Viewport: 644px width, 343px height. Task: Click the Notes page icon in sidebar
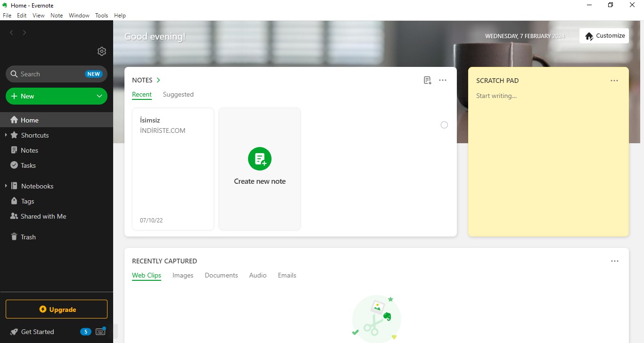point(14,150)
